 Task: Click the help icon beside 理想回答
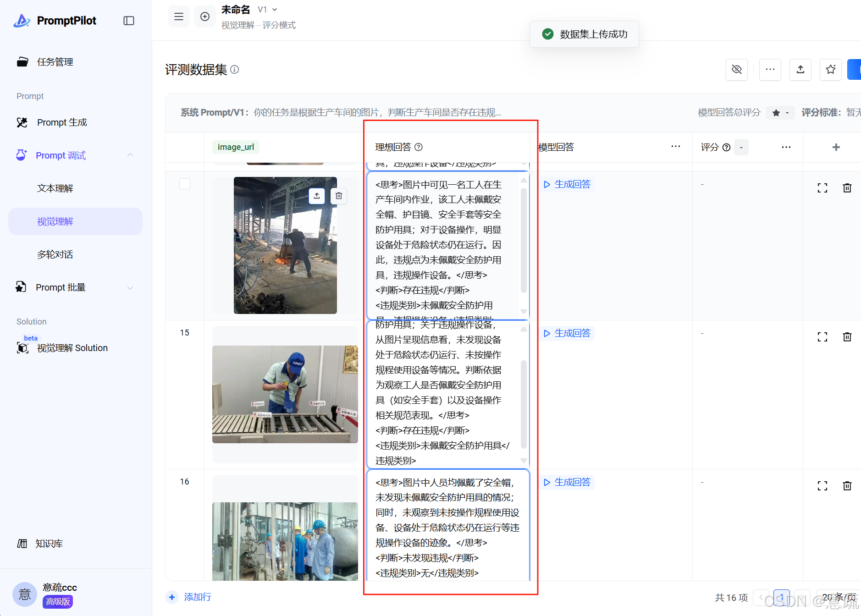pos(419,147)
